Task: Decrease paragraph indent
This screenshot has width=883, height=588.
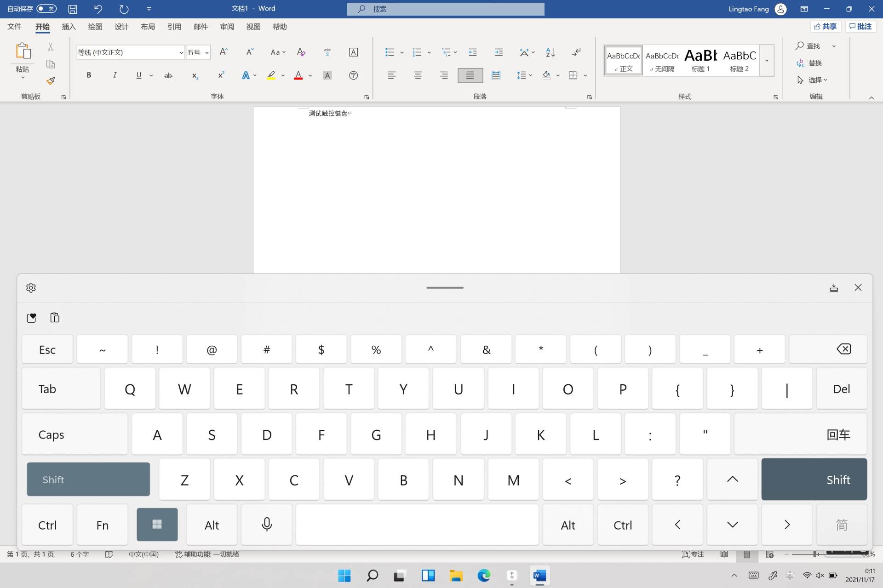Action: tap(472, 52)
